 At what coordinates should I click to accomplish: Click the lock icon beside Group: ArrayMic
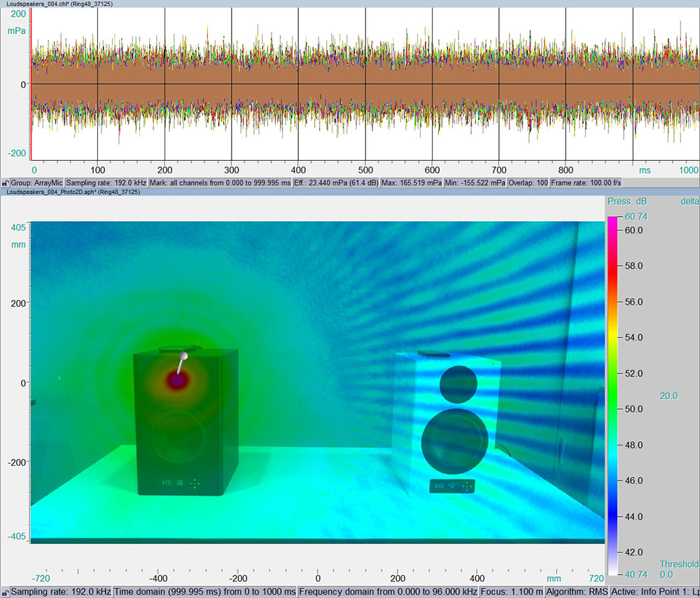[5, 183]
